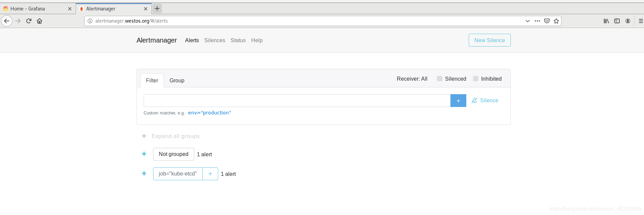Add filter matcher with blue plus button

click(x=458, y=101)
